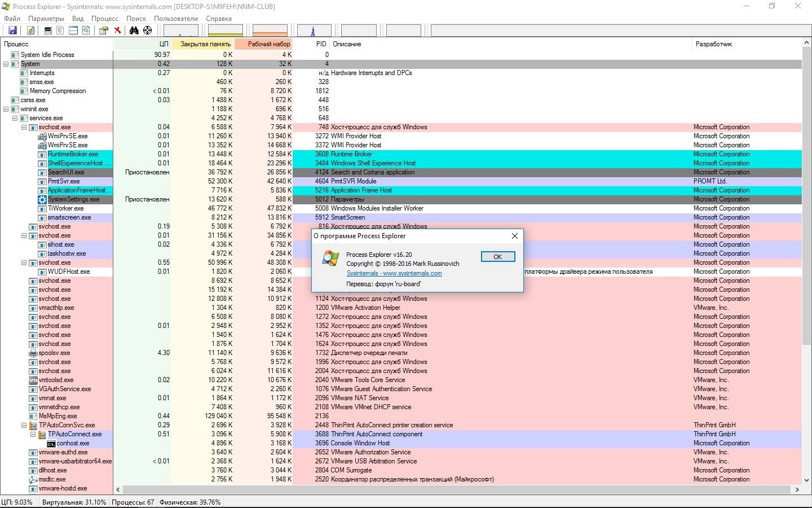
Task: Select the Memory Compression process row
Action: (x=401, y=91)
